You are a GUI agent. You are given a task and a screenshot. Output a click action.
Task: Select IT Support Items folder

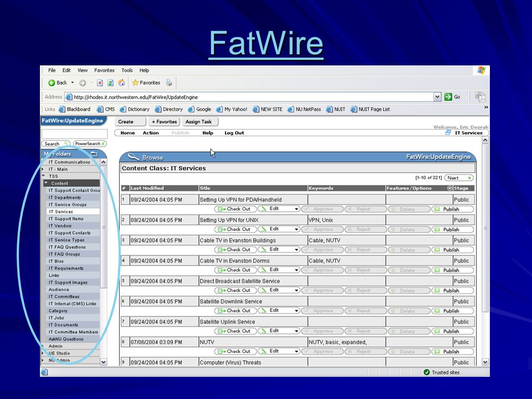66,219
